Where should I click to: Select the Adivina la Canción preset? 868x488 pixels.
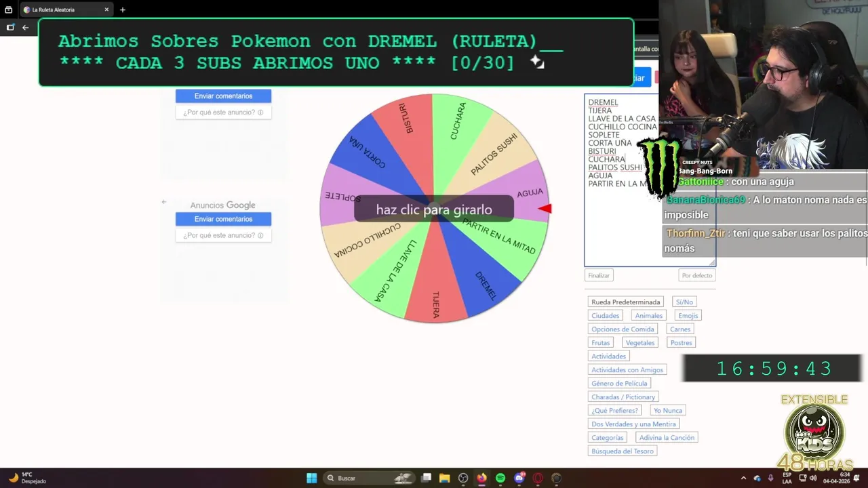pyautogui.click(x=667, y=438)
